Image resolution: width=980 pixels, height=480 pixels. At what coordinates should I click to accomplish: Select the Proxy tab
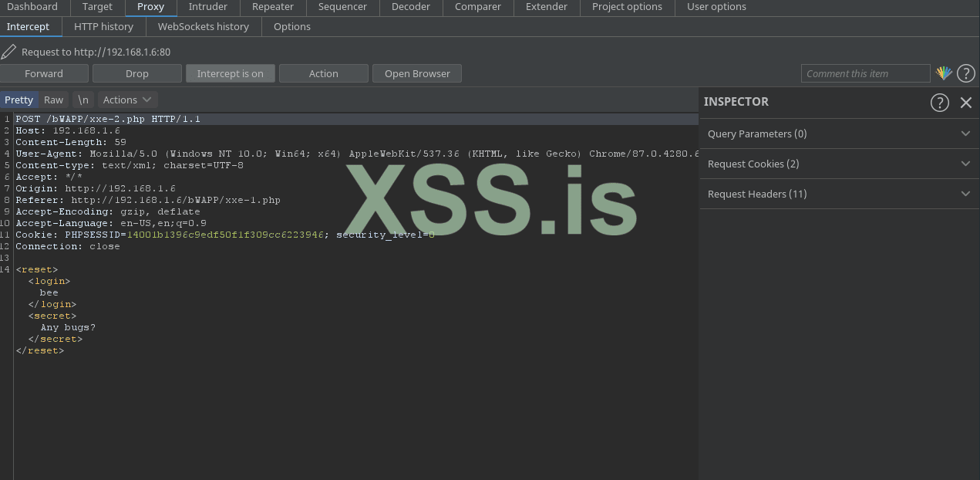150,7
